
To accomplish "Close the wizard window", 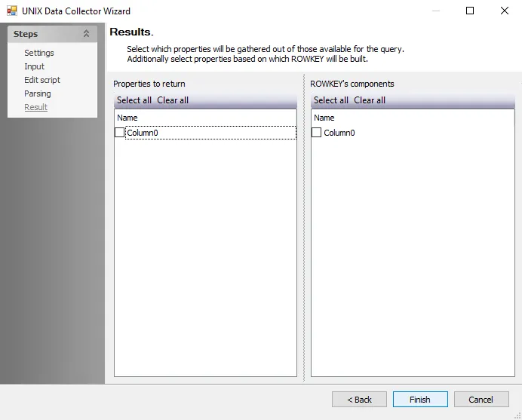I will pos(505,11).
